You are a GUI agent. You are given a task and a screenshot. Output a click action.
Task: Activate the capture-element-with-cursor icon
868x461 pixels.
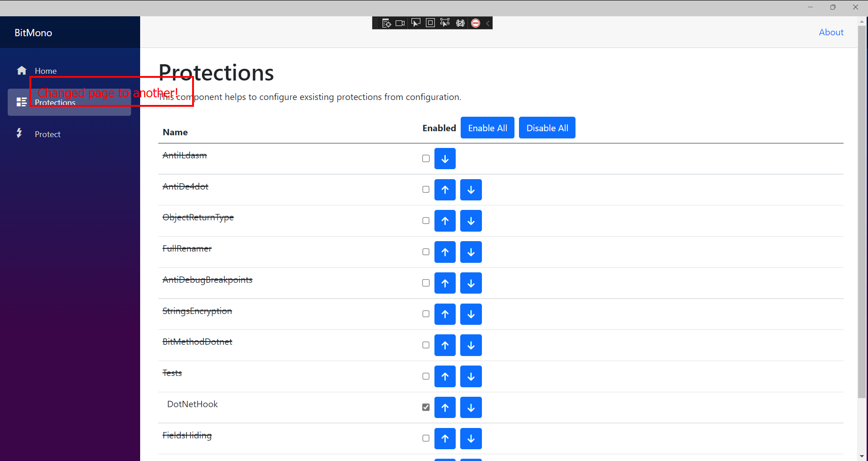coord(445,23)
